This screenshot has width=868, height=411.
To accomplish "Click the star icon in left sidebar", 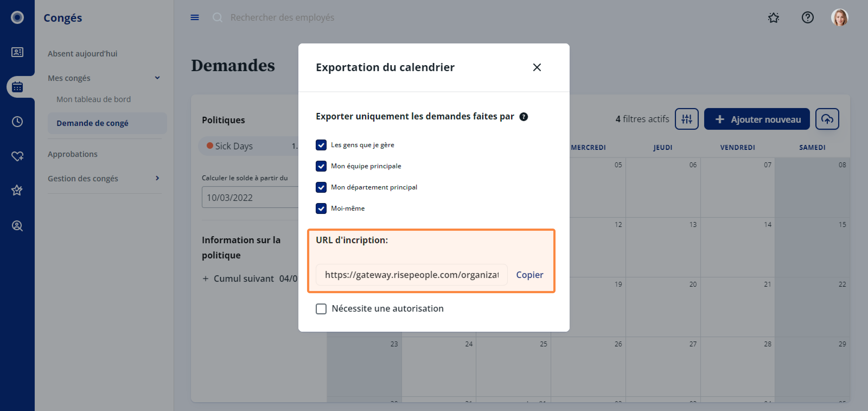I will [17, 191].
